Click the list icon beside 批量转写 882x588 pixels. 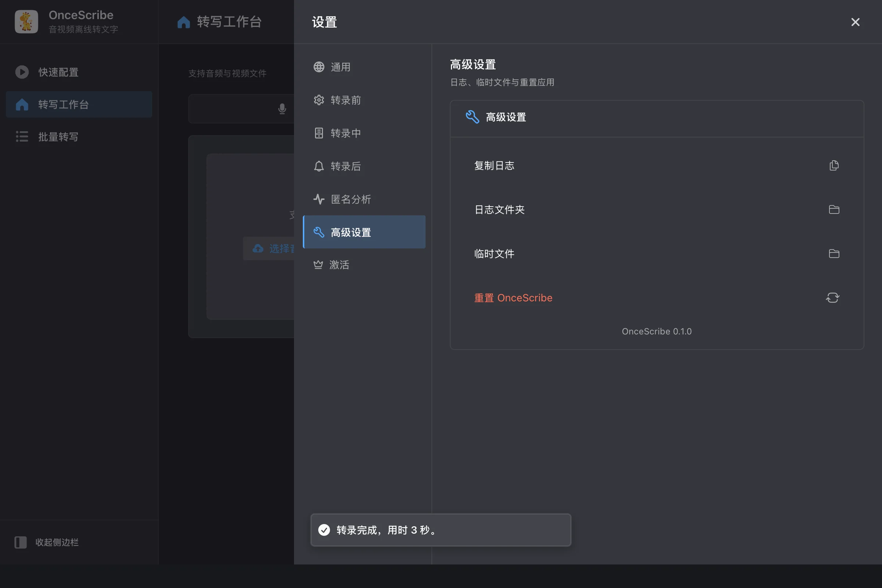22,136
